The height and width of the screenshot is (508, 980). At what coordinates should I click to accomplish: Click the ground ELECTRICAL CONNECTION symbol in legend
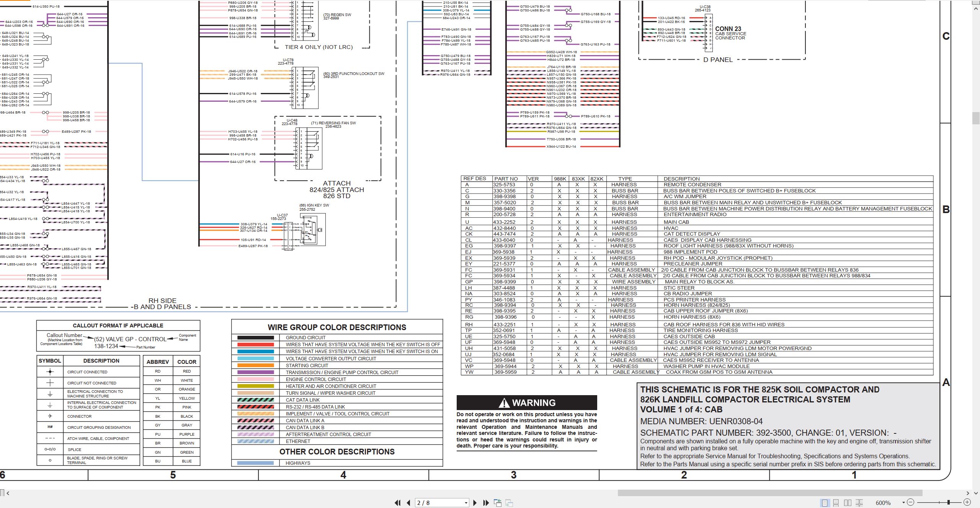[50, 394]
